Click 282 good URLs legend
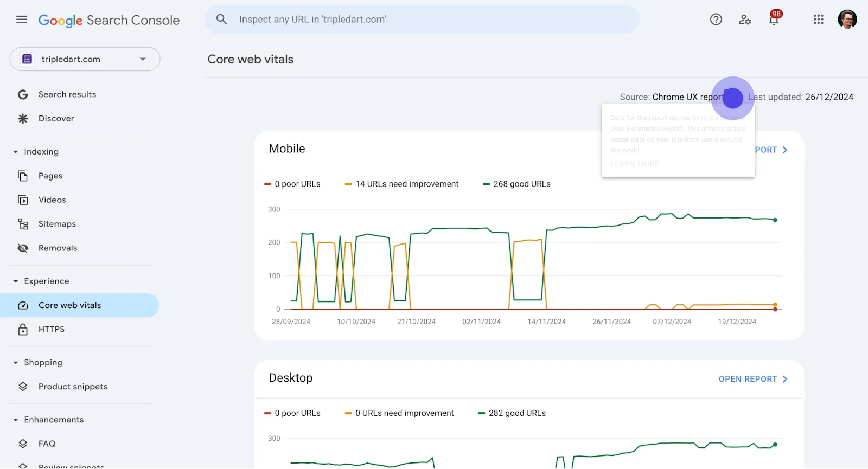 point(512,413)
